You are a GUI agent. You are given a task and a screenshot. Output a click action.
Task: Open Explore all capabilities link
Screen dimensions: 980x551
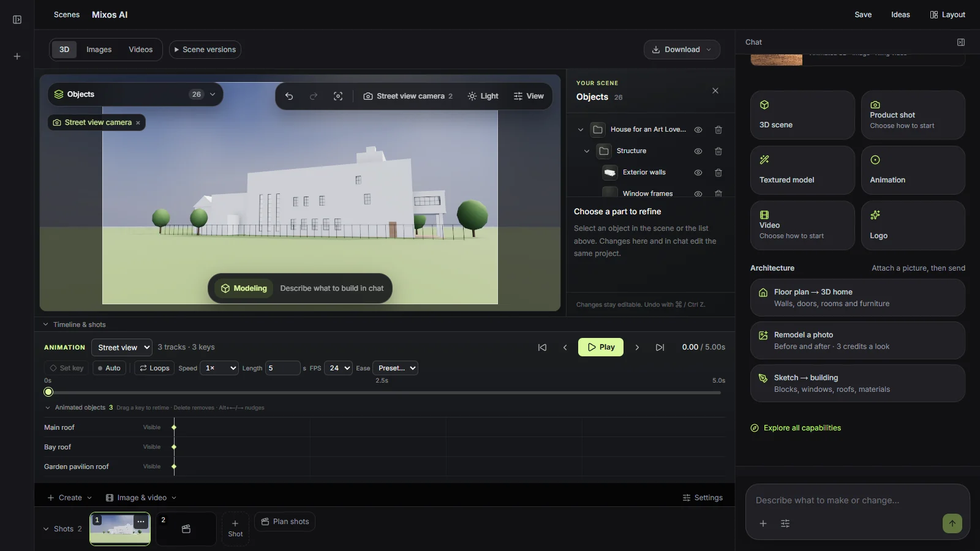point(796,428)
